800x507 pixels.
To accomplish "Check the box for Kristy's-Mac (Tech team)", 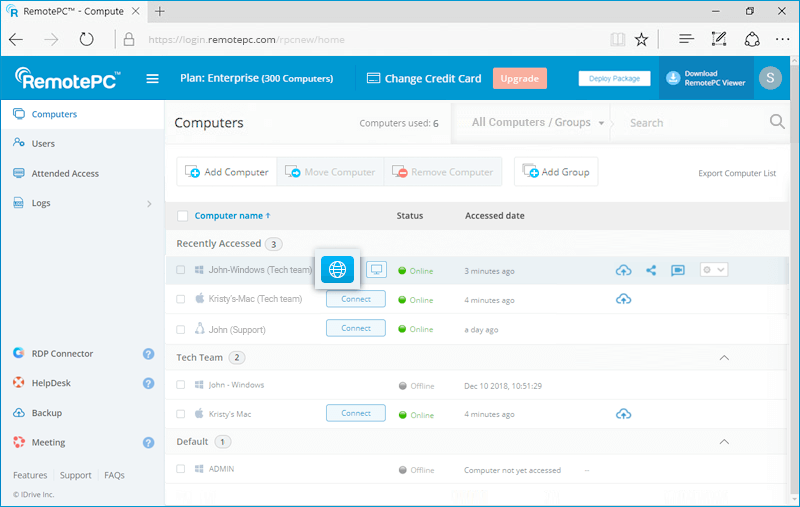I will pyautogui.click(x=181, y=299).
